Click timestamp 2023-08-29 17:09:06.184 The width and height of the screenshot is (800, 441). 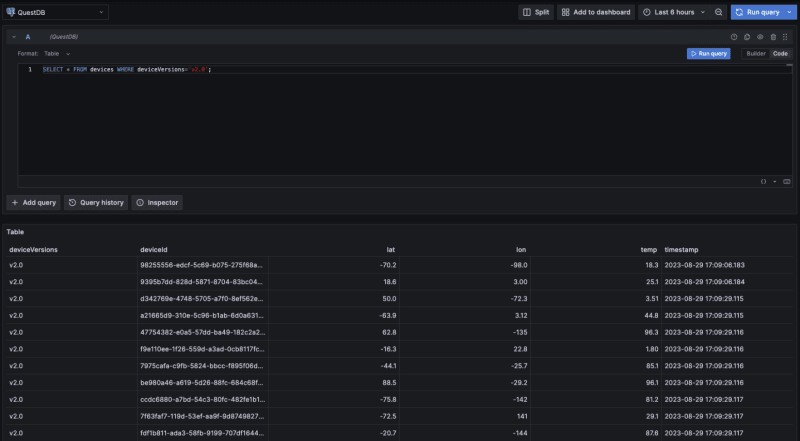(704, 282)
